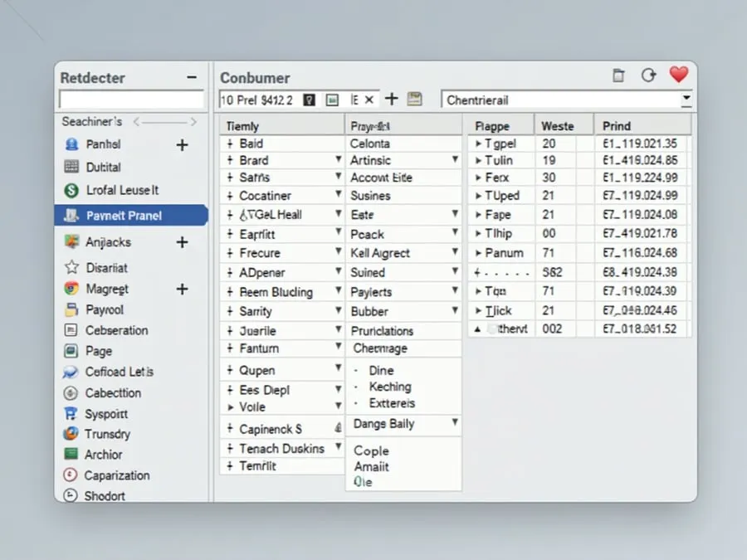This screenshot has width=747, height=560.
Task: Open the Chentrierail combo box dropdown
Action: pos(686,99)
